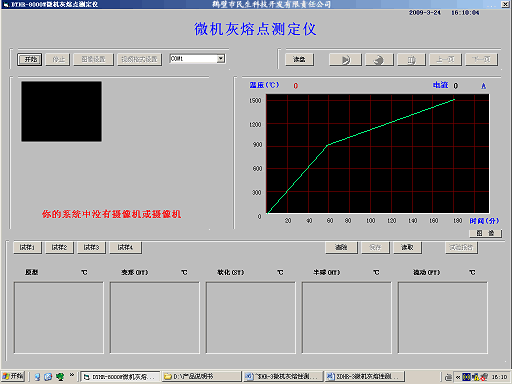Click the 微机灰熔点测定仪 title text
Viewport: 513px width, 385px height.
255,29
